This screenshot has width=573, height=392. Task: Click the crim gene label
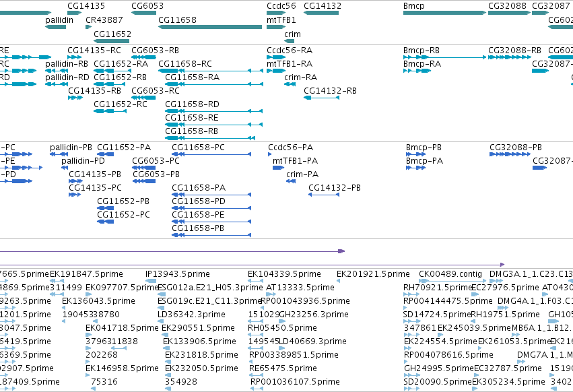pyautogui.click(x=293, y=34)
